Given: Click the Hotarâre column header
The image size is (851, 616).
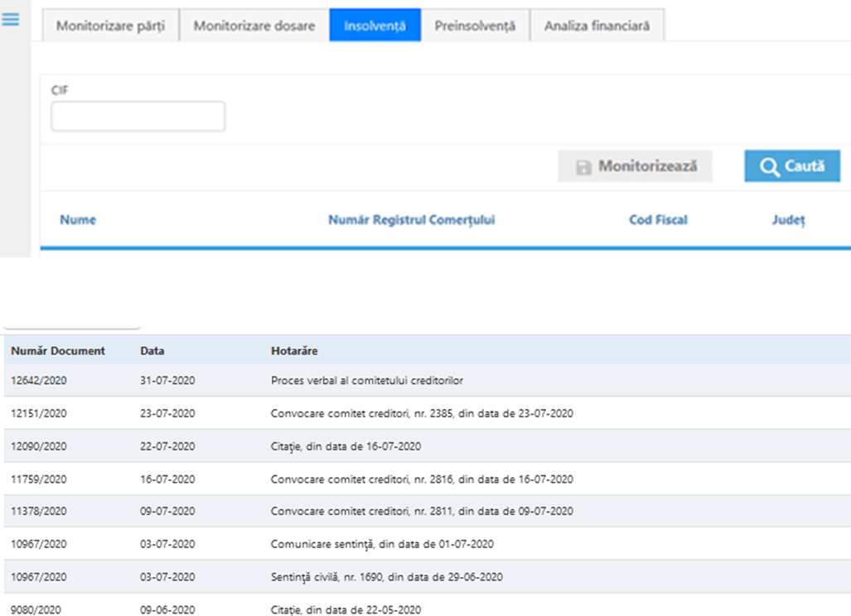Looking at the screenshot, I should click(x=294, y=351).
